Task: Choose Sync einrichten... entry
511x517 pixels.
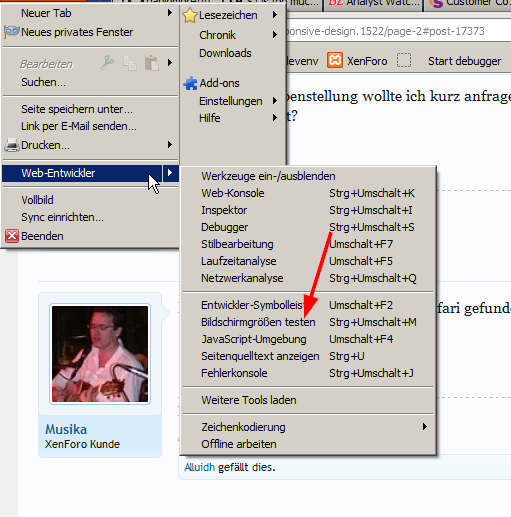Action: point(90,217)
